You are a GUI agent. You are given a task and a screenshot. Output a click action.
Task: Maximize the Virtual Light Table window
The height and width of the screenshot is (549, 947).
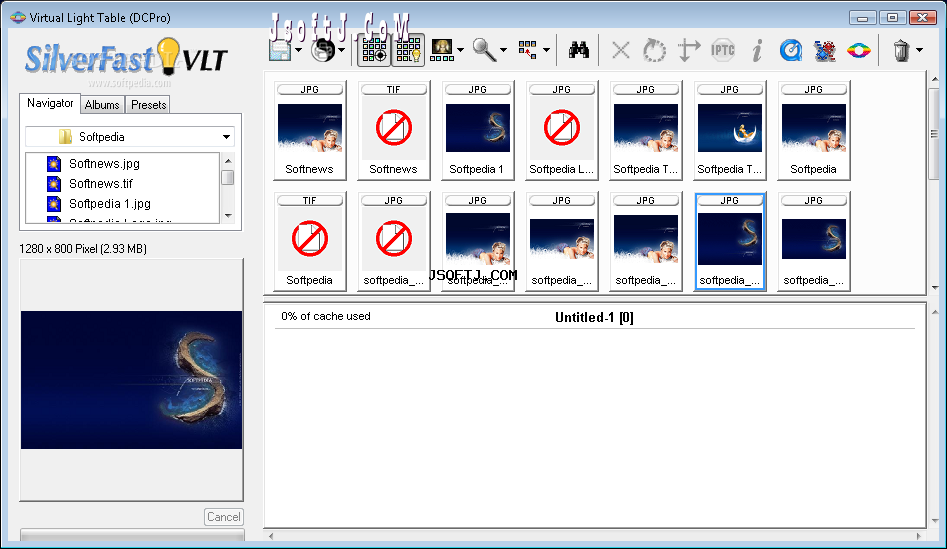[x=892, y=18]
